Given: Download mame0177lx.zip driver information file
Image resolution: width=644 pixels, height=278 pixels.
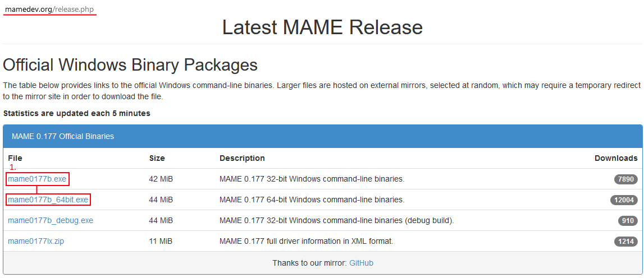Looking at the screenshot, I should click(x=40, y=241).
